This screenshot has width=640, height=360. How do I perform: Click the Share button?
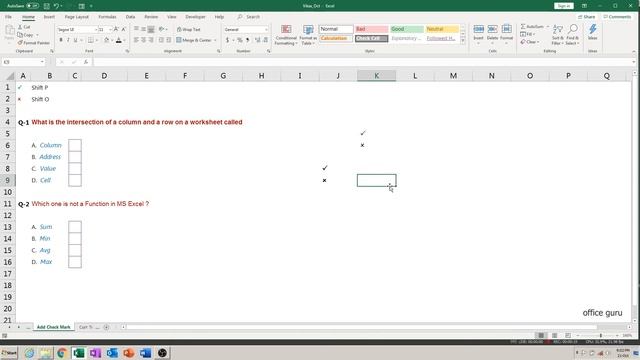(587, 17)
